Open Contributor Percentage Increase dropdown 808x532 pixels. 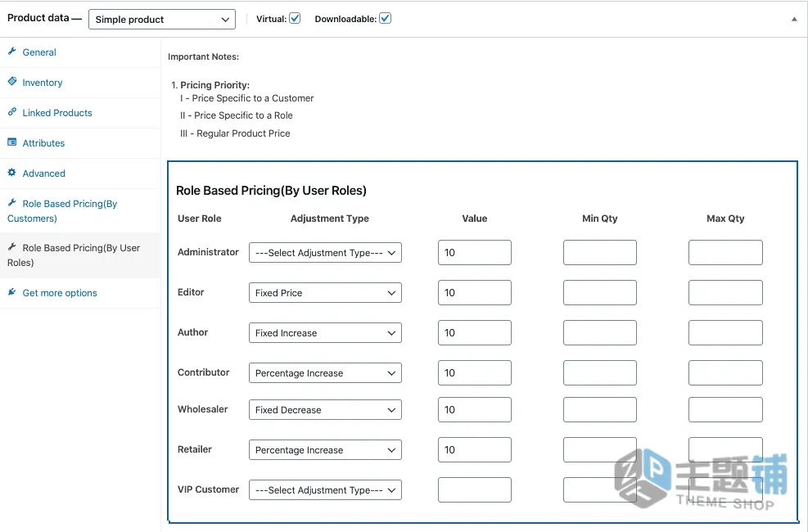(x=325, y=373)
